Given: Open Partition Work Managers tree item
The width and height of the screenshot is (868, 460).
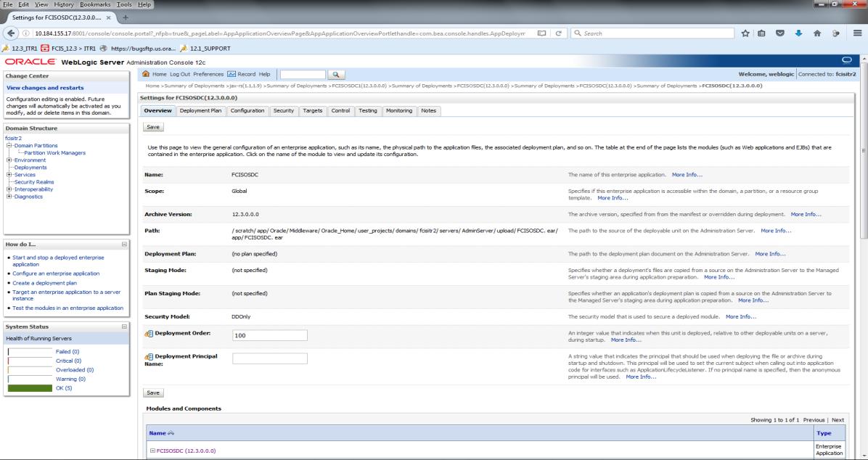Looking at the screenshot, I should (55, 153).
